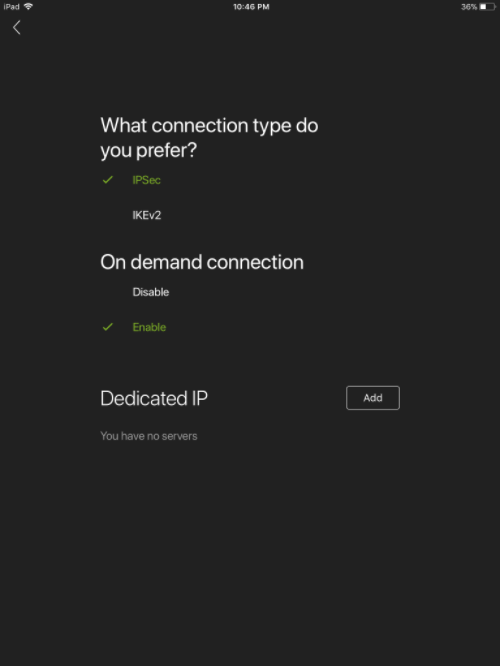
Task: Tap the empty check slot beside Disable
Action: pyautogui.click(x=107, y=292)
